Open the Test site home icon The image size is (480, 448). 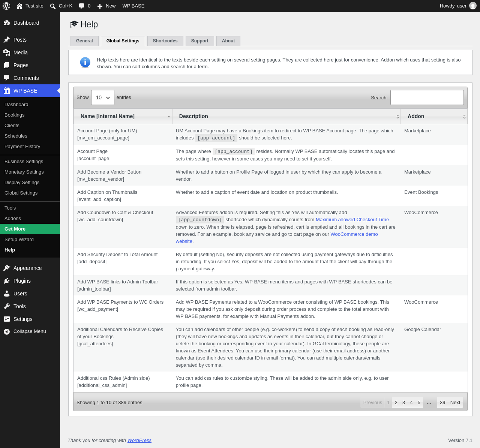(19, 6)
